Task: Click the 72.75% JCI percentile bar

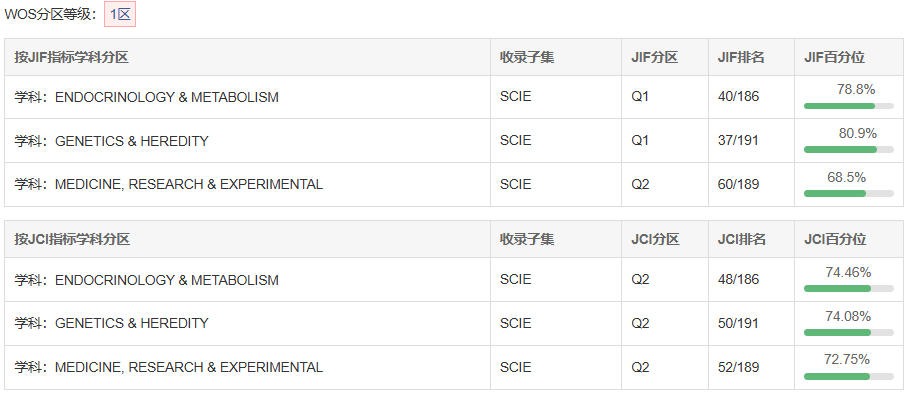Action: pyautogui.click(x=849, y=376)
